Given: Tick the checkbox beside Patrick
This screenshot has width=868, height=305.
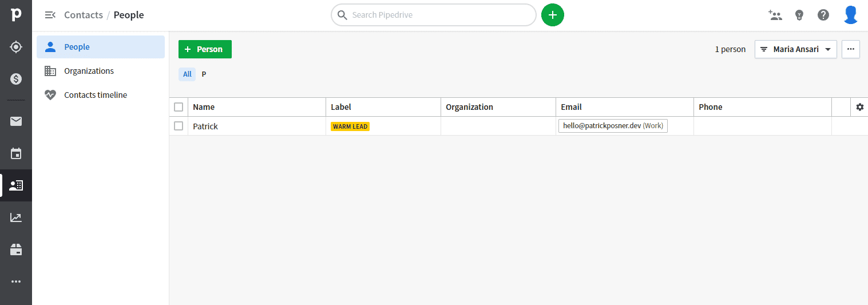Looking at the screenshot, I should click(179, 126).
